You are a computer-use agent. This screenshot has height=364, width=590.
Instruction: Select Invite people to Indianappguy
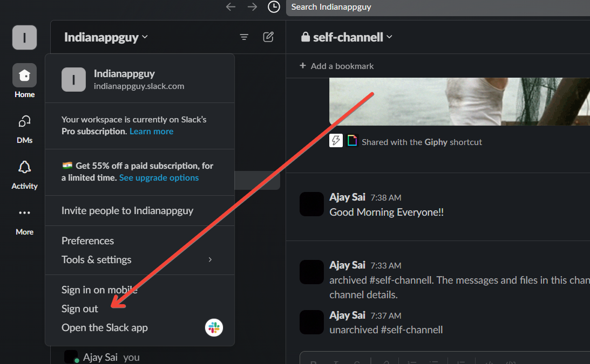click(x=140, y=210)
